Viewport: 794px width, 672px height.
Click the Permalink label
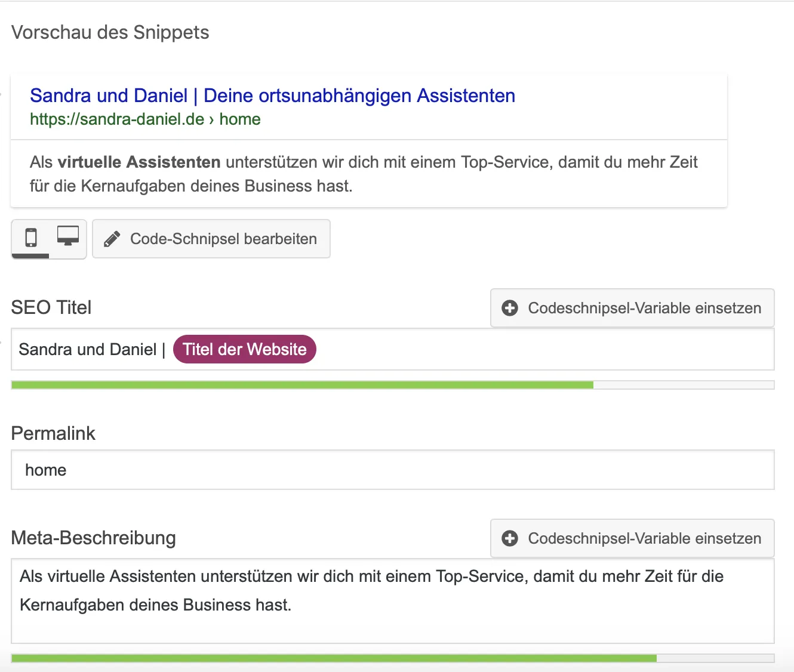click(x=53, y=433)
